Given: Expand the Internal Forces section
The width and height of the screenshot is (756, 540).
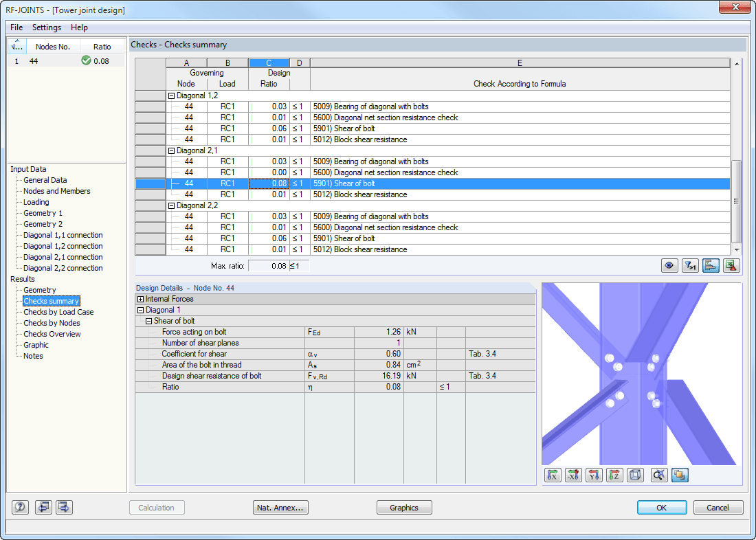Looking at the screenshot, I should [141, 300].
